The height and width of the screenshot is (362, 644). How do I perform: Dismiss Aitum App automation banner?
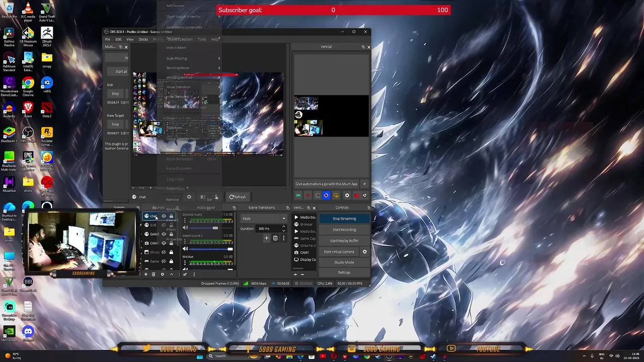(x=364, y=184)
